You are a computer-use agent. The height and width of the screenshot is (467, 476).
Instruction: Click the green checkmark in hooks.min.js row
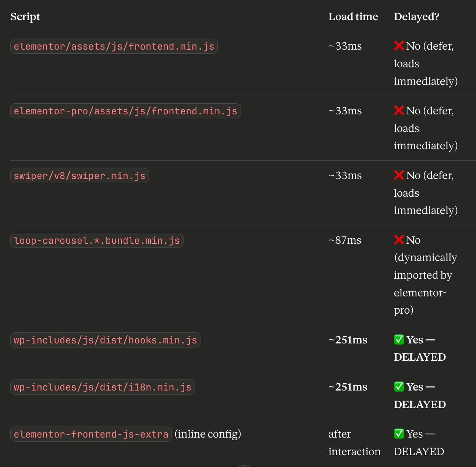[399, 340]
